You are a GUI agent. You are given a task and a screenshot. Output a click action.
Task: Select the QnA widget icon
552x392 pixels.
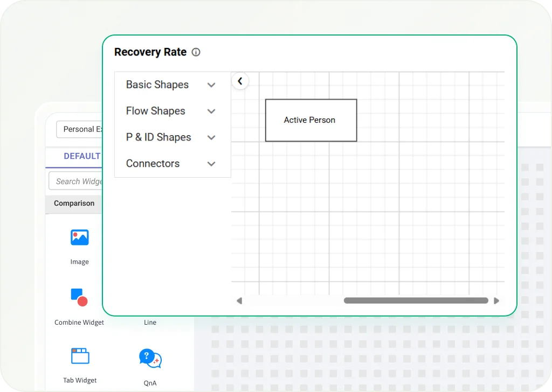pos(150,358)
